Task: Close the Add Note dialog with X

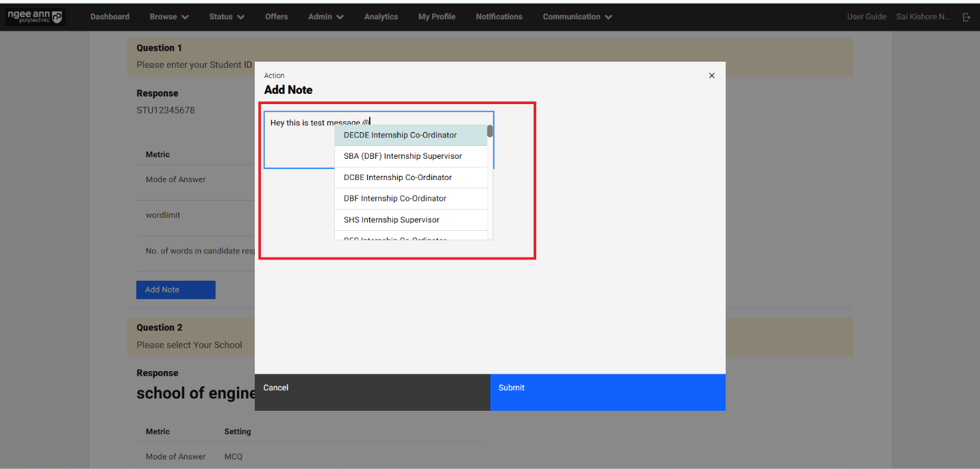Action: pyautogui.click(x=712, y=75)
